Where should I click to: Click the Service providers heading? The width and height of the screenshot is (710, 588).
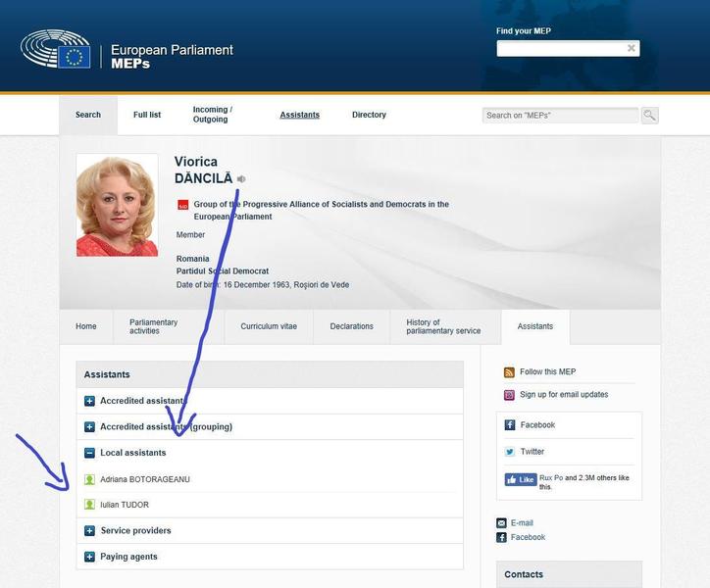pos(136,530)
